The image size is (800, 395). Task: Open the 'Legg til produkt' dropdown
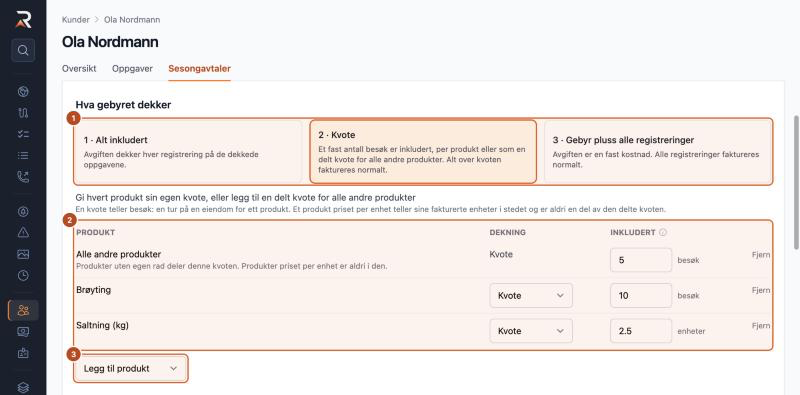tap(131, 368)
